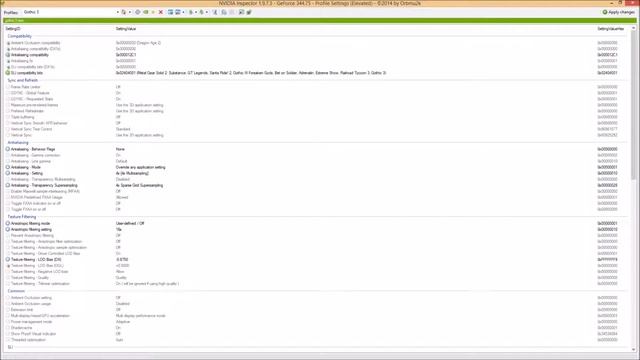Restore profile to NVIDIA defaults via green logo
This screenshot has width=640, height=360.
146,12
